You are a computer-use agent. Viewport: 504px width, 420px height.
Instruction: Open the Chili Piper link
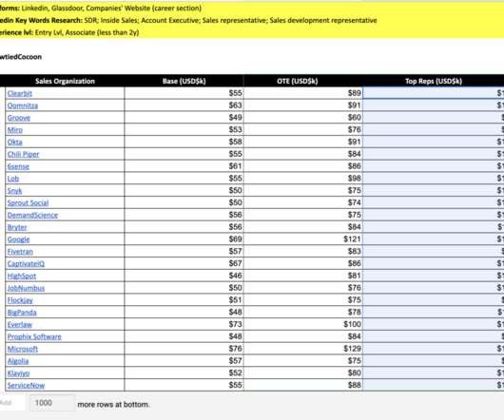(23, 155)
